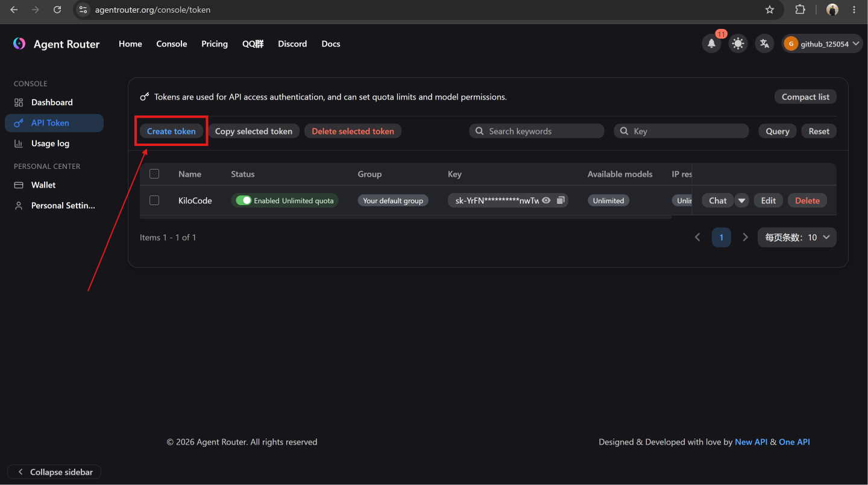Screen dimensions: 868x485
Task: Open the Pricing nav item
Action: tap(215, 43)
